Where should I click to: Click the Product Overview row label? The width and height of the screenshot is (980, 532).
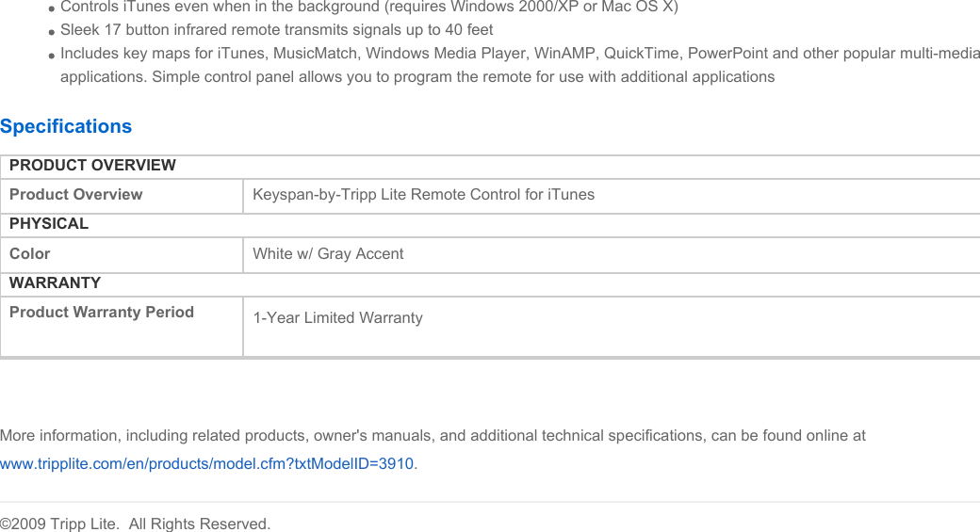tap(75, 194)
